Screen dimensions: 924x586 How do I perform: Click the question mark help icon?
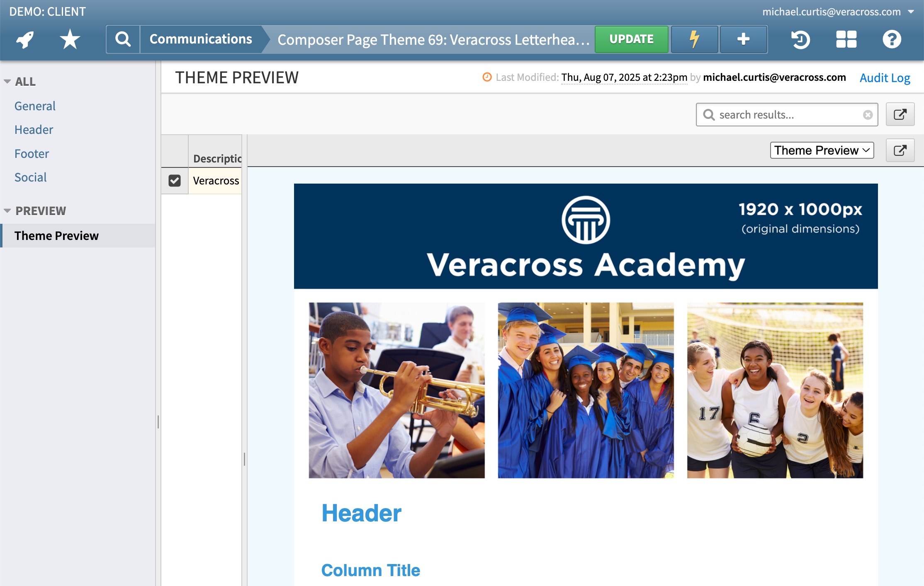tap(892, 39)
